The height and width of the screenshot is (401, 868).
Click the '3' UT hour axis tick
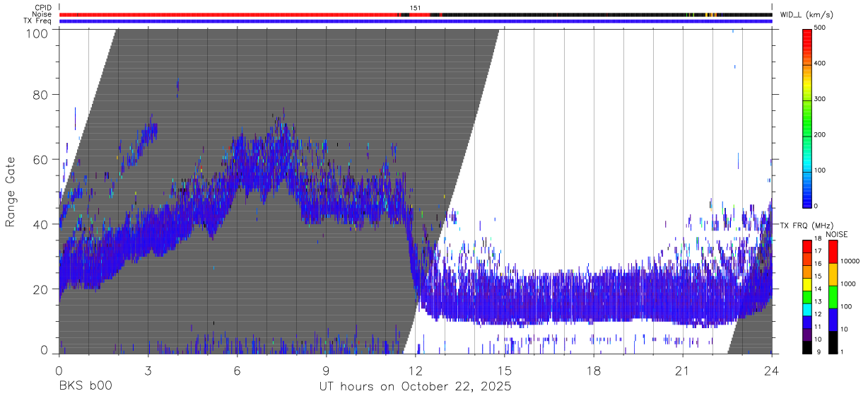pos(148,370)
